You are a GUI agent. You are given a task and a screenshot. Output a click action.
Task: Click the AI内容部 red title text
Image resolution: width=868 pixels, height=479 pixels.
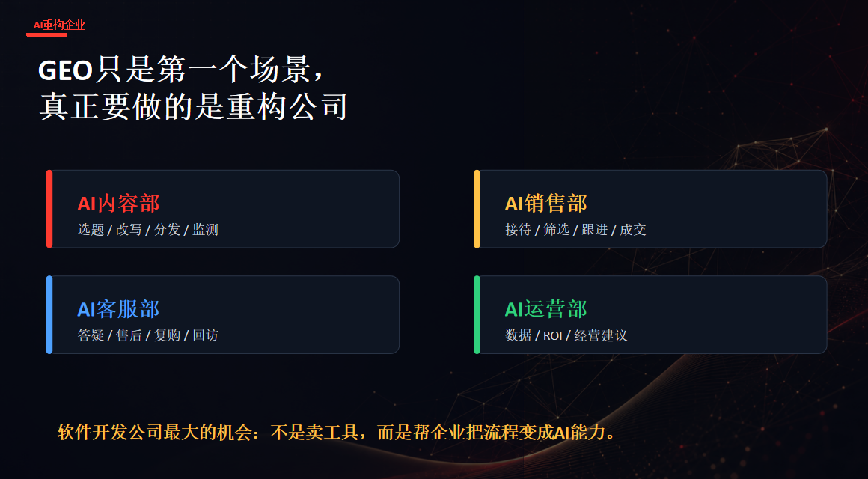[118, 204]
